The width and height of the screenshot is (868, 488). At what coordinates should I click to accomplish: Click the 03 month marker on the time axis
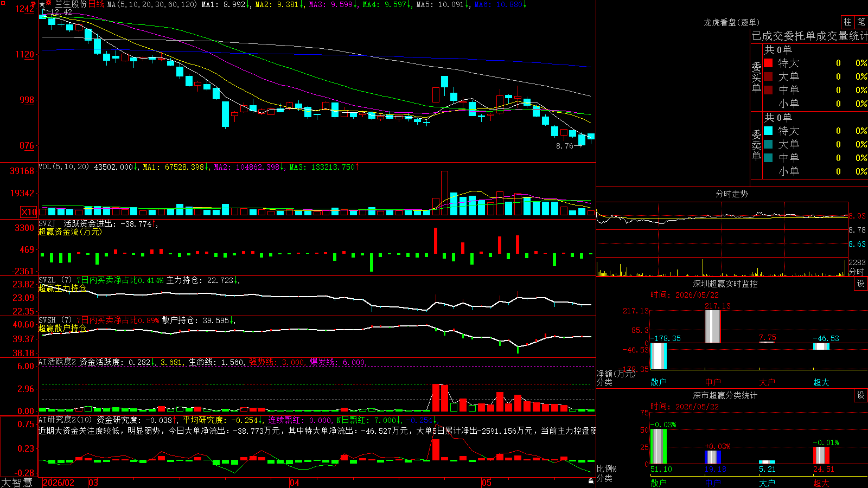coord(93,483)
